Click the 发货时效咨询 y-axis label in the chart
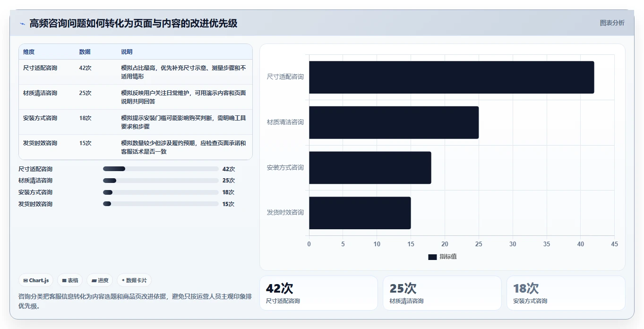The width and height of the screenshot is (644, 329). (x=285, y=212)
